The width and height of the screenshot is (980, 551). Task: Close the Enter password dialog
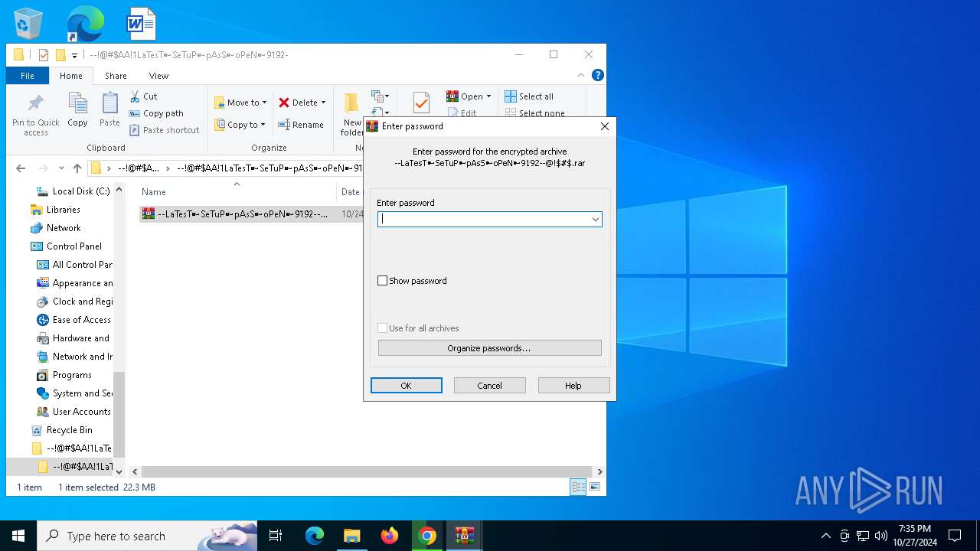click(605, 126)
